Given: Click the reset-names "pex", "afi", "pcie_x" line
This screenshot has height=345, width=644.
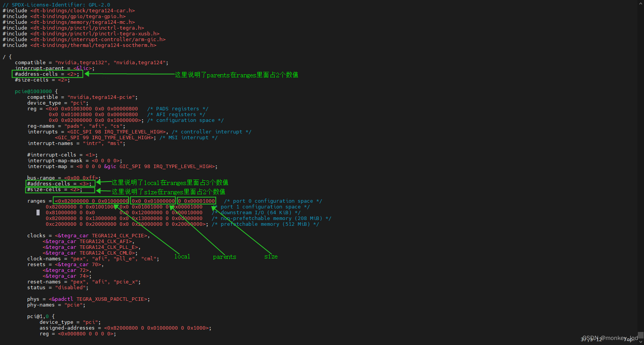Looking at the screenshot, I should click(84, 282).
